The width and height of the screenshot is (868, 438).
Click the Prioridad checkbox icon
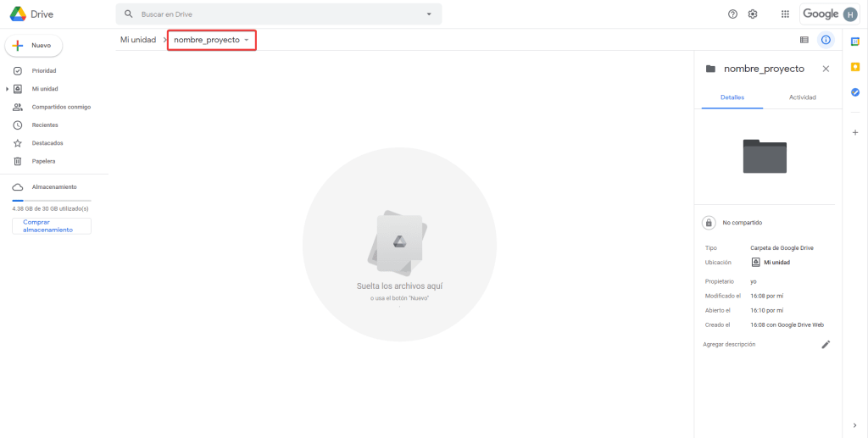(18, 71)
